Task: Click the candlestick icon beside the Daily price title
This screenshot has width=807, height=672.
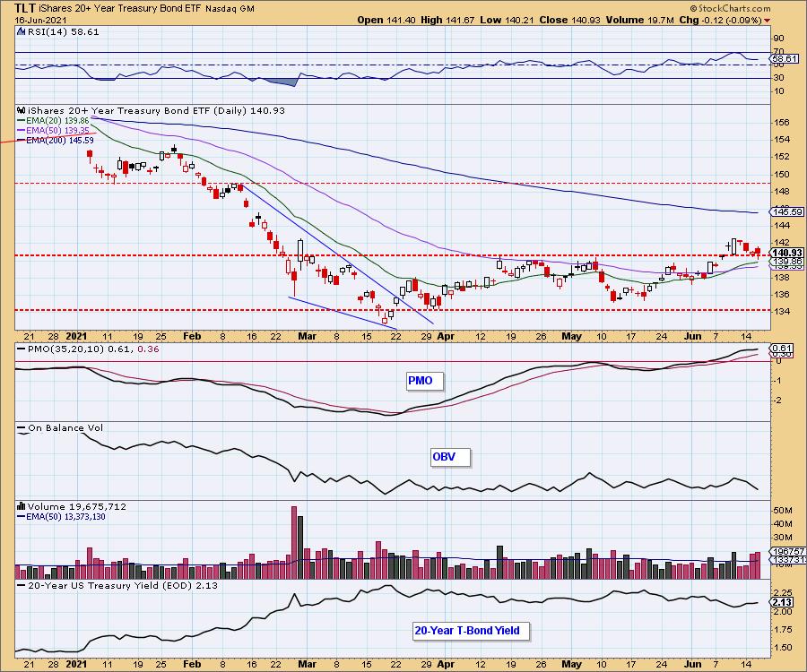Action: coord(22,110)
